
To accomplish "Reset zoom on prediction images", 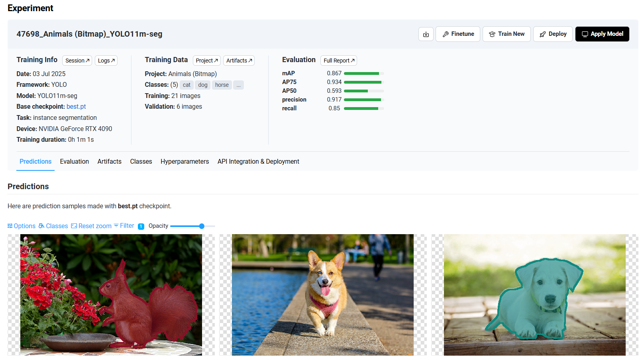I will pos(91,226).
